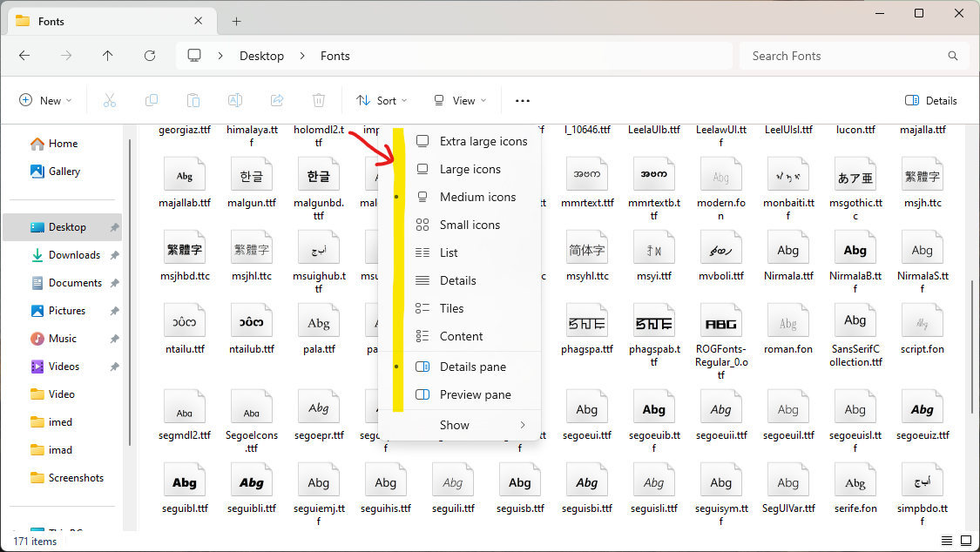Open Music in navigation pane
980x552 pixels.
pyautogui.click(x=63, y=339)
